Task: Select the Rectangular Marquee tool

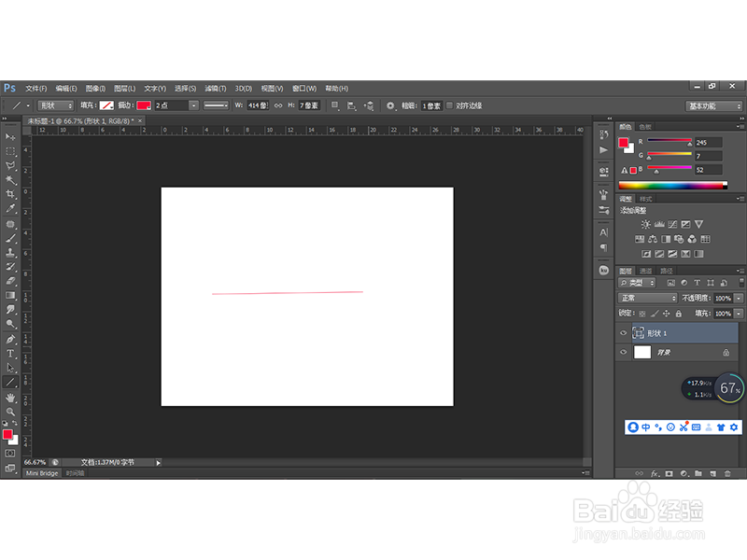Action: tap(10, 151)
